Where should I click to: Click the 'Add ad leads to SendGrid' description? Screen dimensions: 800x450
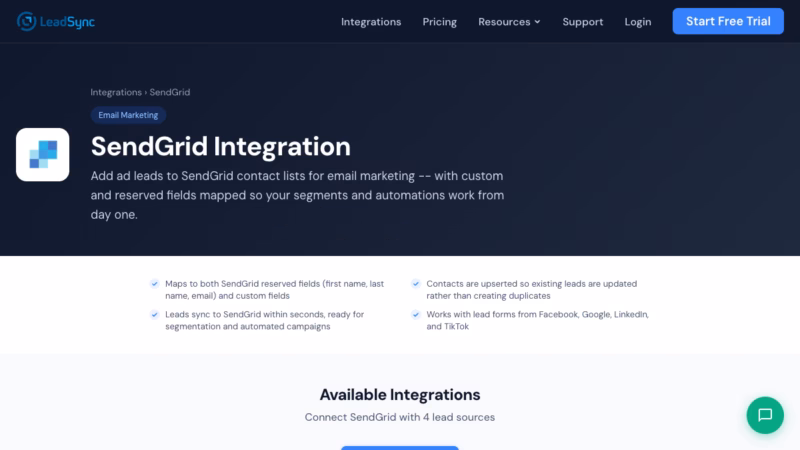(x=297, y=195)
